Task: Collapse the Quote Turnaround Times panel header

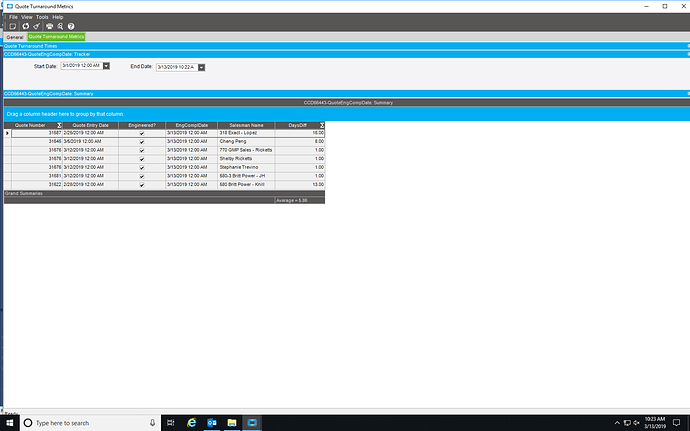Action: [347, 46]
